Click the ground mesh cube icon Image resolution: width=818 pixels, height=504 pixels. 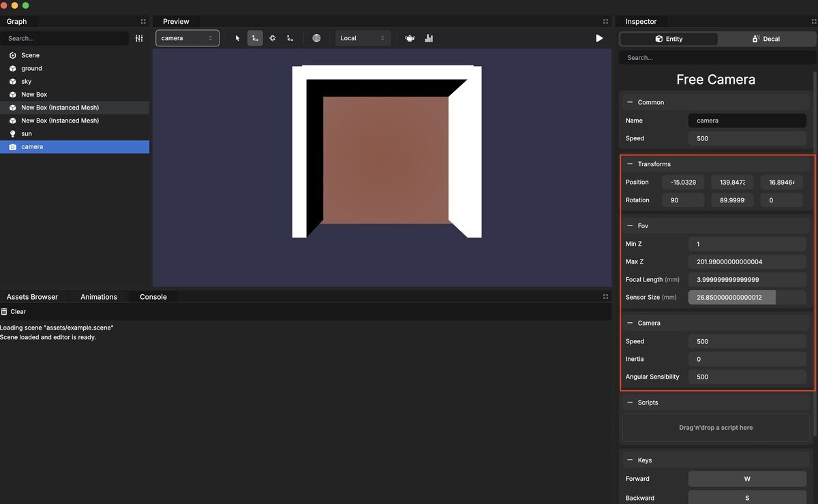coord(12,68)
